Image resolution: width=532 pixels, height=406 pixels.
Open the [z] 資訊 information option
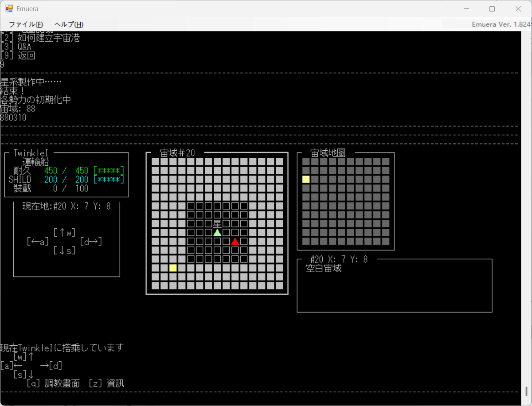point(106,383)
